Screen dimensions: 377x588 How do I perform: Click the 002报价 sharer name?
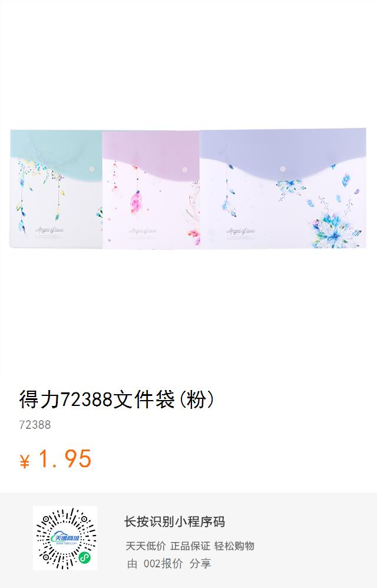click(x=163, y=563)
